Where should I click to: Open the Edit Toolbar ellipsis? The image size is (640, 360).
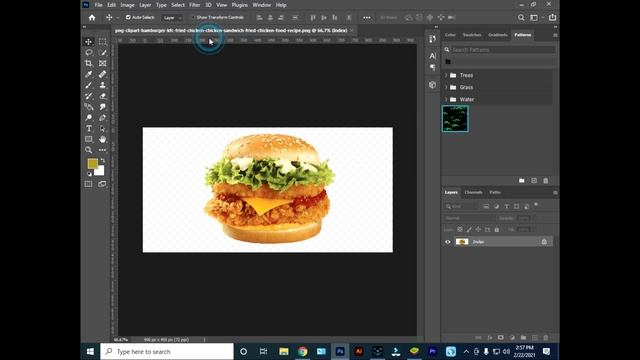(102, 150)
